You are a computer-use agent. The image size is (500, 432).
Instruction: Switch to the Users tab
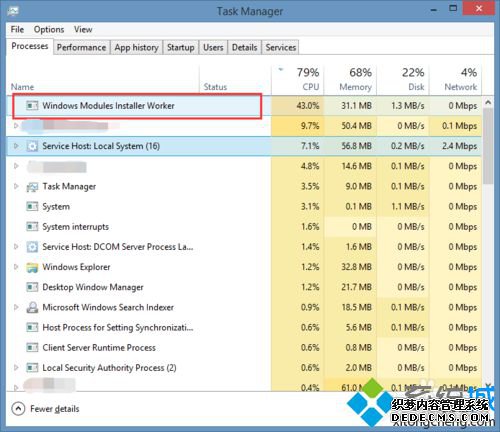coord(213,47)
